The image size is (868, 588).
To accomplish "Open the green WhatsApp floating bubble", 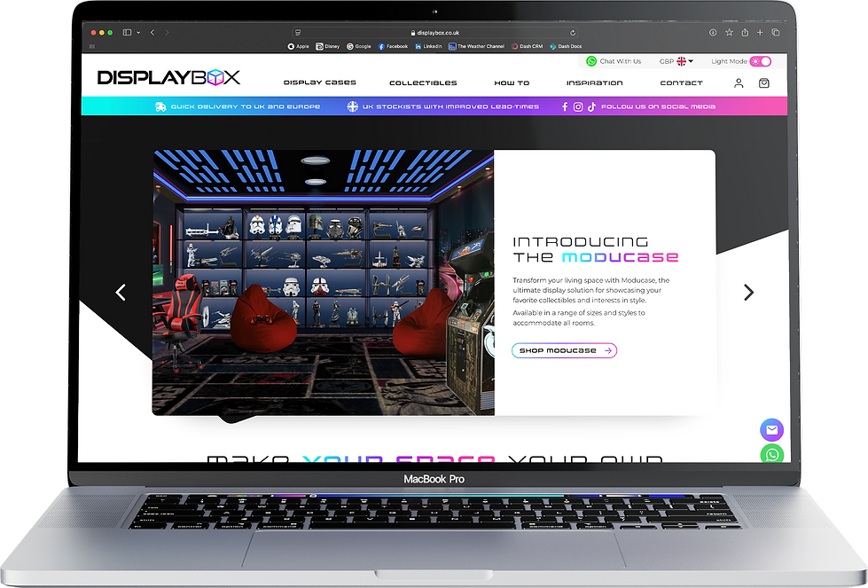I will 771,456.
